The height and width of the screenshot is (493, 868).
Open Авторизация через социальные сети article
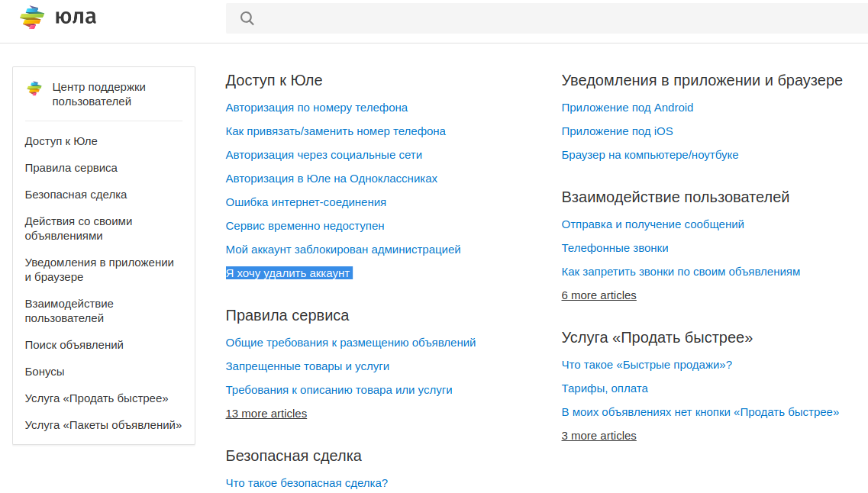click(324, 155)
